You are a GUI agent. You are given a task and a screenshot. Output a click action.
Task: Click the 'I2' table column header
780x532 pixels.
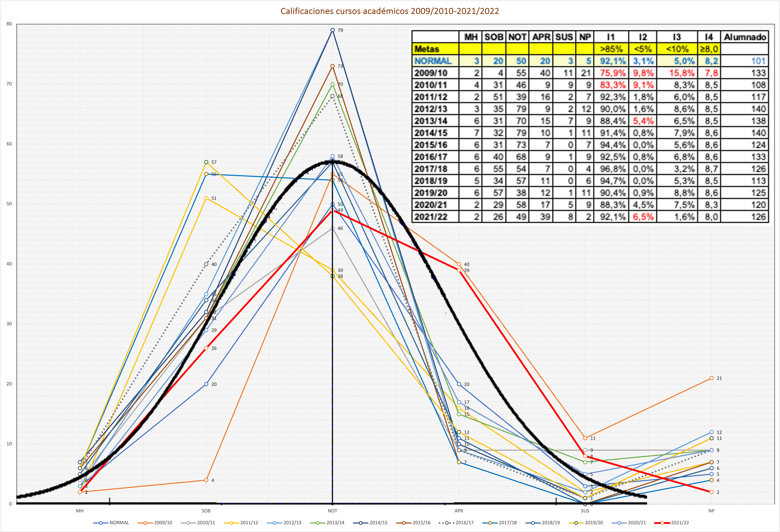642,37
